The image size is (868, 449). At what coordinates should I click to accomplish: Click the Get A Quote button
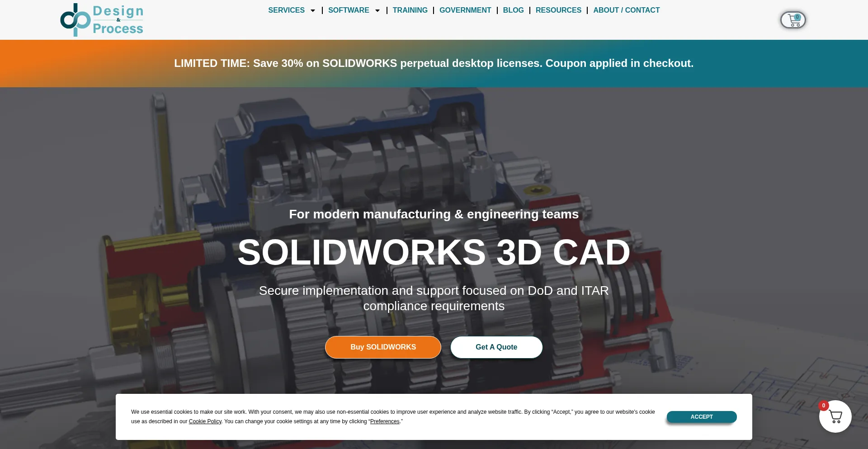click(496, 347)
